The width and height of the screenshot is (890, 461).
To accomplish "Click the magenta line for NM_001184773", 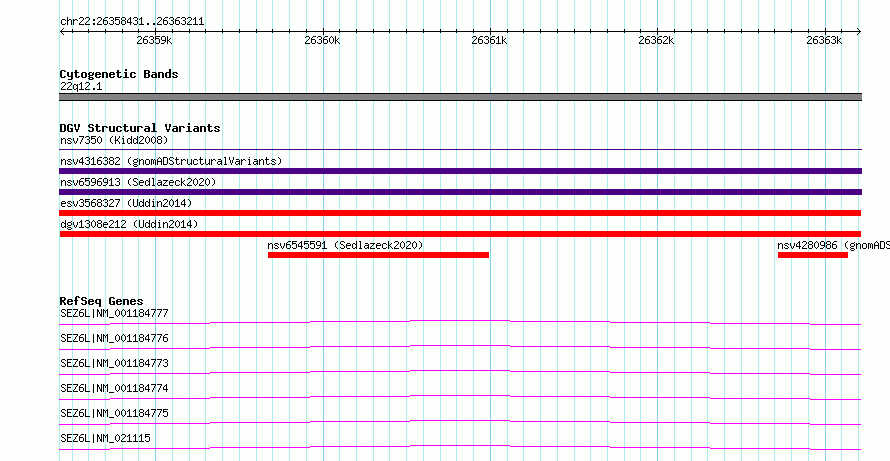I will [460, 372].
